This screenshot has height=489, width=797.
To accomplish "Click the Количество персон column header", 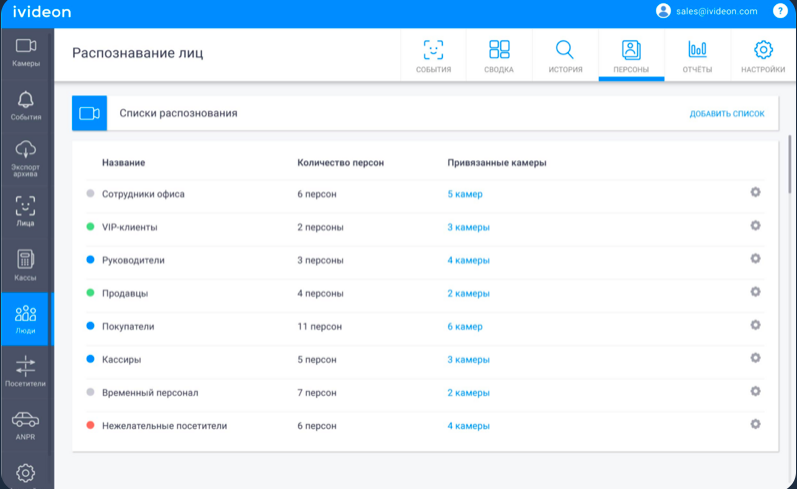I will click(341, 163).
